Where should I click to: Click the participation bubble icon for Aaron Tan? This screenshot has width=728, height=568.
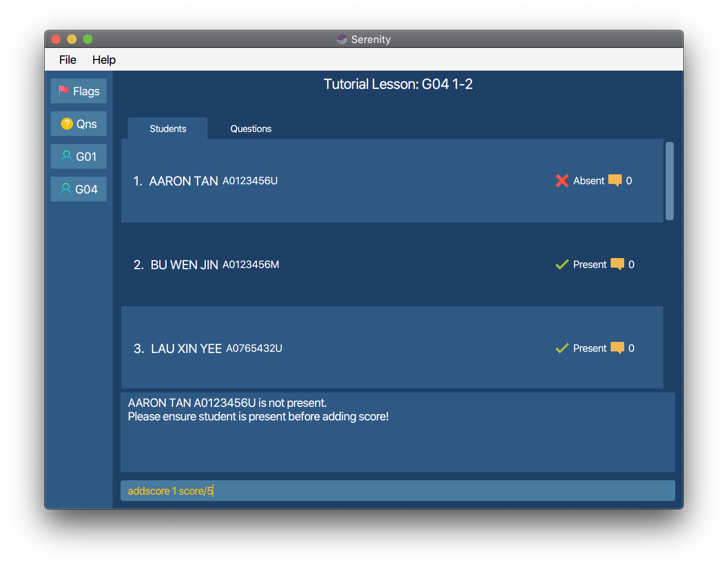click(615, 180)
